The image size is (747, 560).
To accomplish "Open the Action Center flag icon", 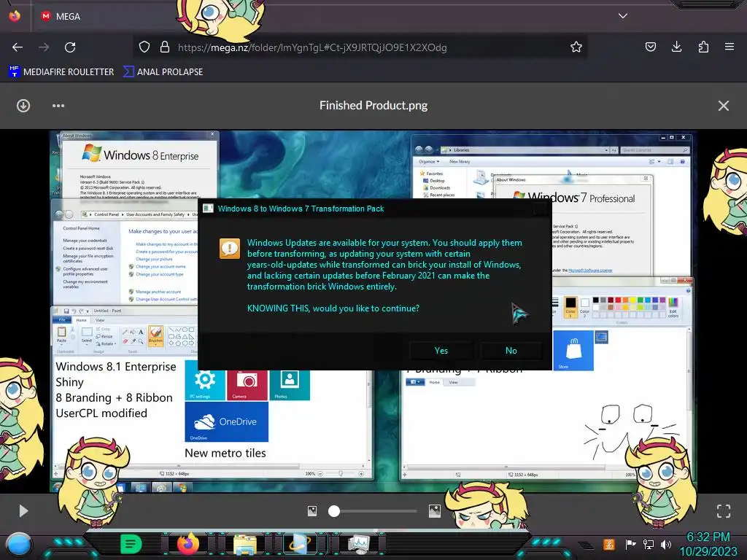I will pyautogui.click(x=630, y=544).
